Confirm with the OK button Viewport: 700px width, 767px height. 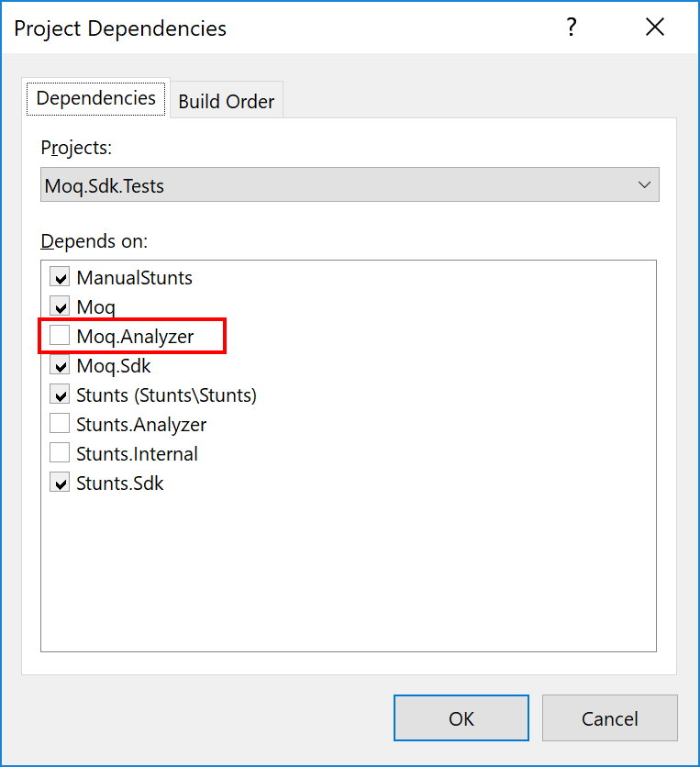point(461,718)
